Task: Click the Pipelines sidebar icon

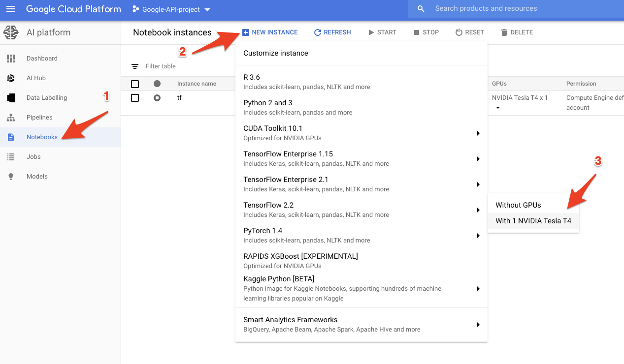Action: [11, 118]
